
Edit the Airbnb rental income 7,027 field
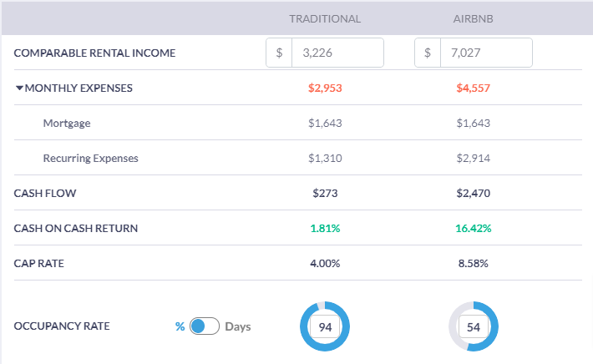(485, 53)
